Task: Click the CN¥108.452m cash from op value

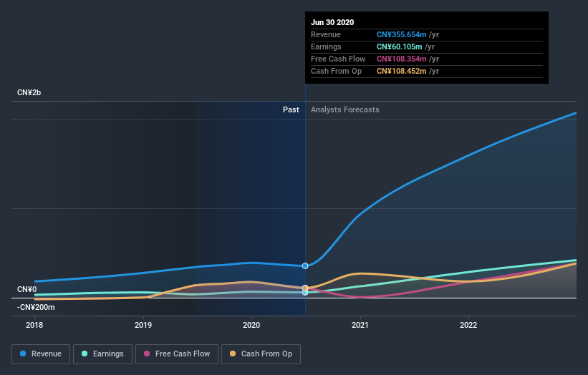Action: tap(401, 71)
